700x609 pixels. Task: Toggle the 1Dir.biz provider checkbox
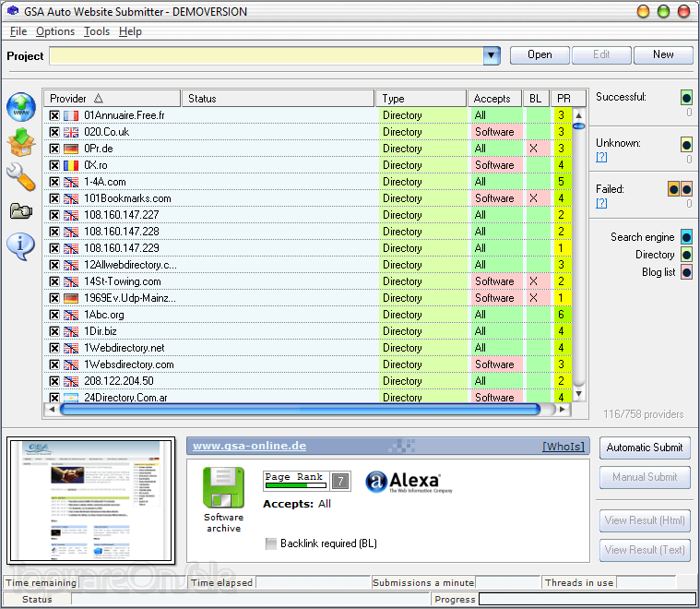(54, 331)
